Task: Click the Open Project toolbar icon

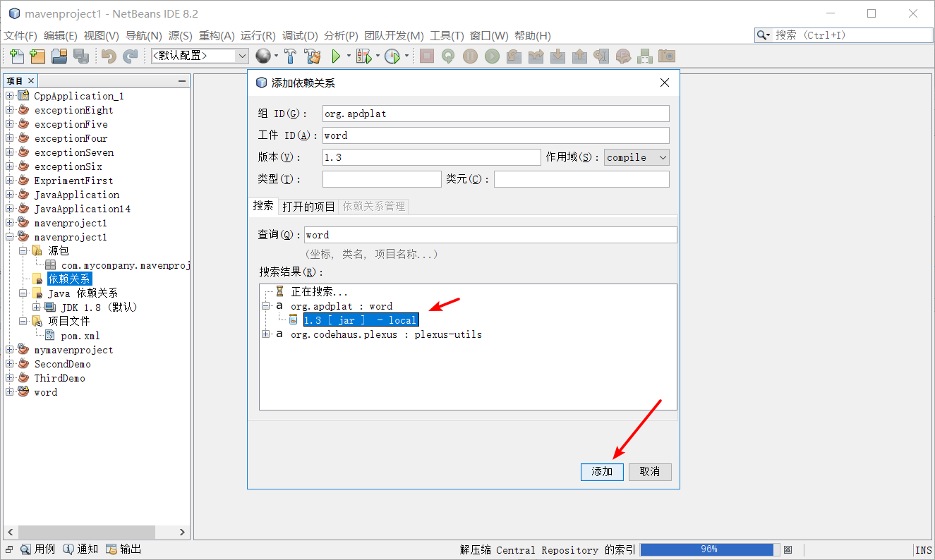Action: (x=59, y=56)
